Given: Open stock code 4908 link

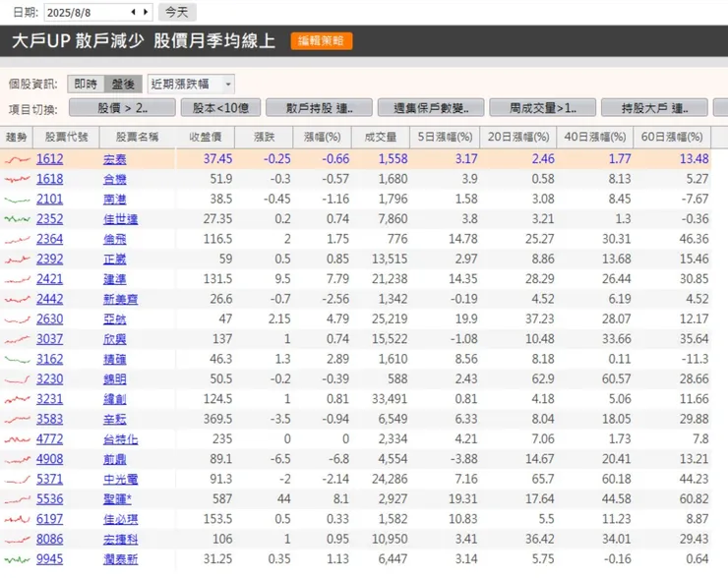Looking at the screenshot, I should [x=49, y=459].
